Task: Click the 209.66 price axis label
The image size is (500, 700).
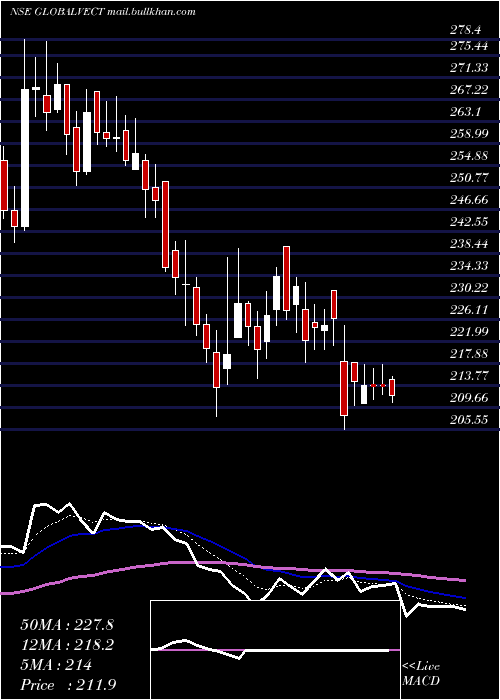Action: [471, 398]
